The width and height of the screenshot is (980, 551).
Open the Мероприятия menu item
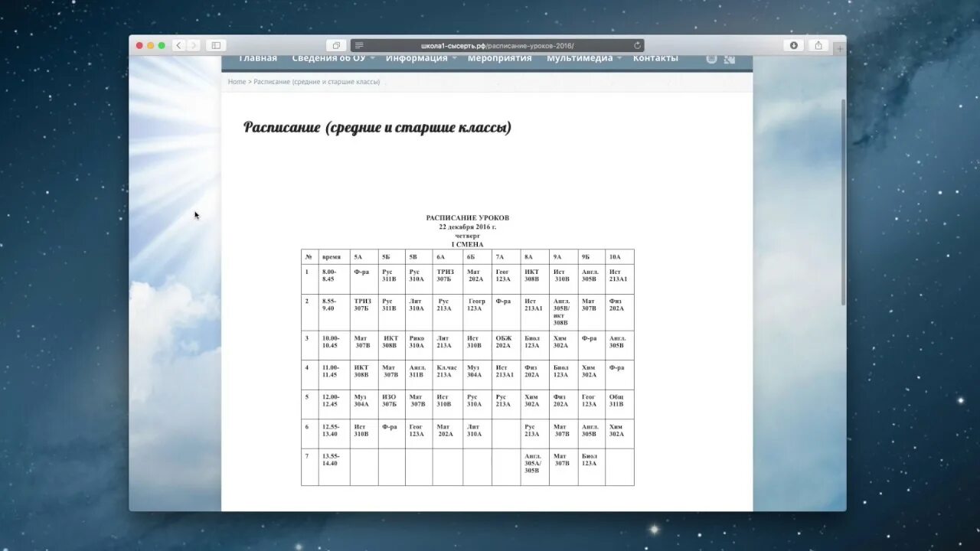[499, 59]
